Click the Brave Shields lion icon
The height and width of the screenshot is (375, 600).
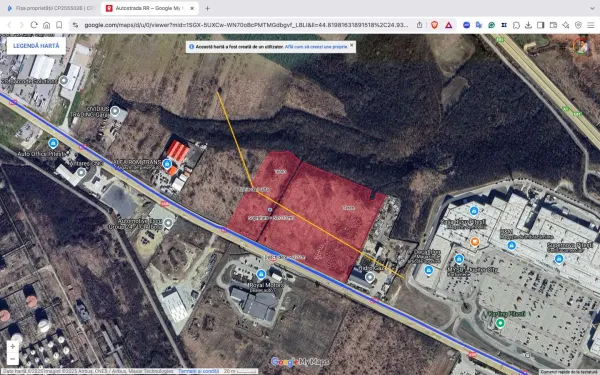pos(434,25)
